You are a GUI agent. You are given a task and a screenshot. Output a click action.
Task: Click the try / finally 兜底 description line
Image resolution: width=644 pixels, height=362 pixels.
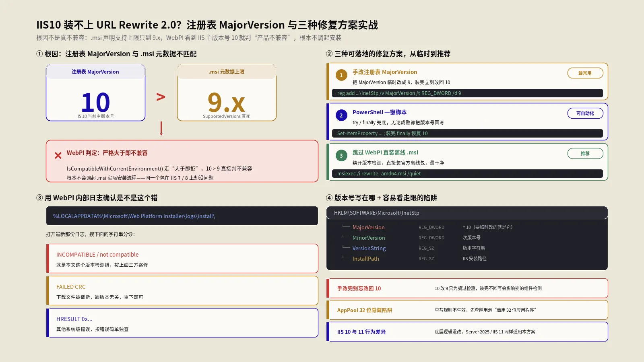[x=398, y=123]
